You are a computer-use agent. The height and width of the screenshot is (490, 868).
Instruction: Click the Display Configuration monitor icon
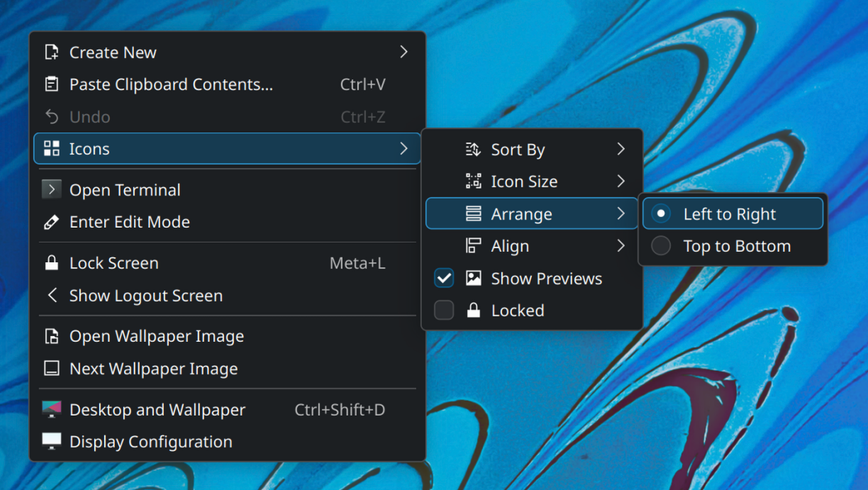(51, 441)
